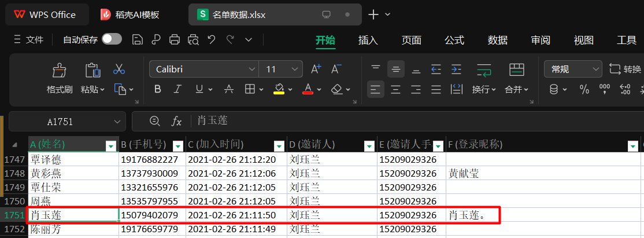
Task: Switch to the 视图 ribbon tab
Action: tap(584, 40)
